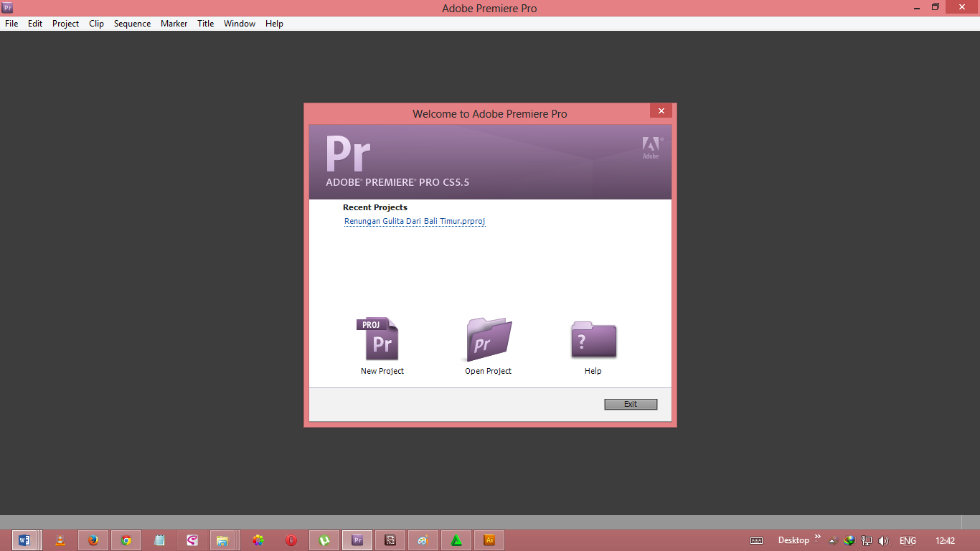Viewport: 980px width, 551px height.
Task: Open uTorrent from the taskbar
Action: [324, 540]
